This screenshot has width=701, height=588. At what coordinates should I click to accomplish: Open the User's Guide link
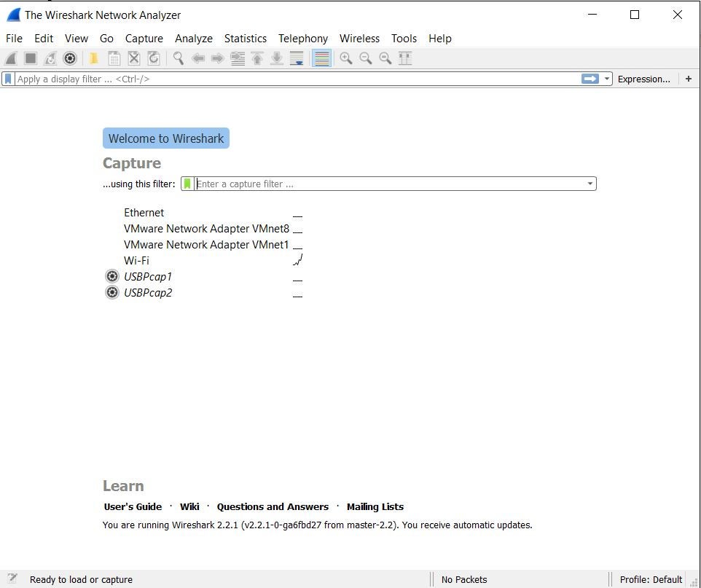coord(133,507)
